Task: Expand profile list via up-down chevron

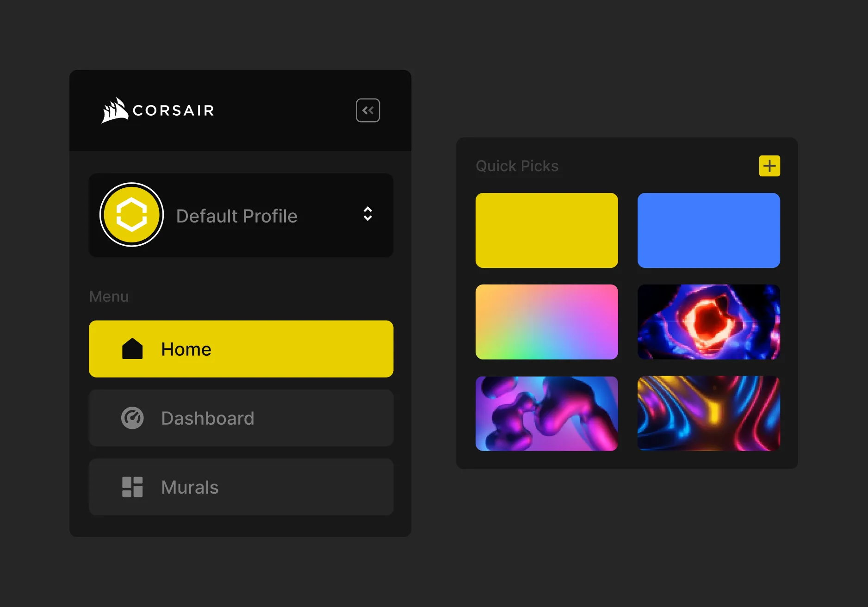Action: [367, 214]
